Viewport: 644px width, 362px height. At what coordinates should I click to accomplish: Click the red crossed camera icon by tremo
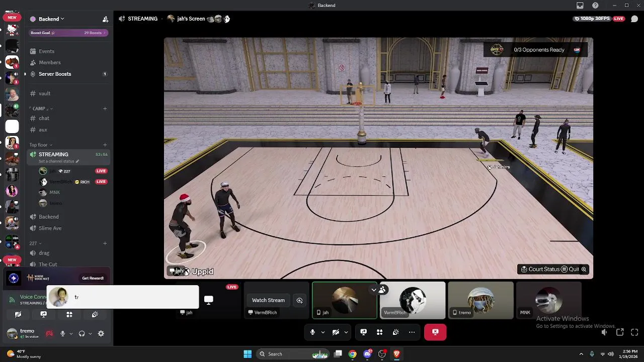coord(49,333)
